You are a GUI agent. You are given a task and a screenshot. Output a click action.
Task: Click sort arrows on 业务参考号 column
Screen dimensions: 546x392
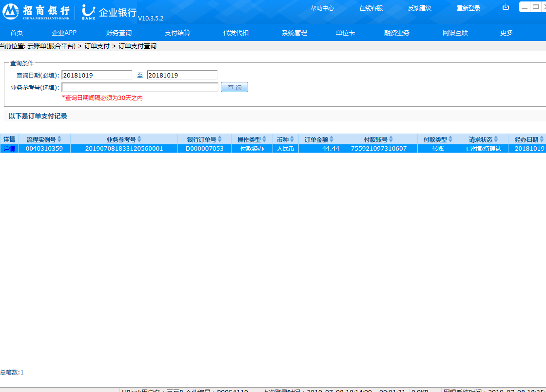[139, 139]
